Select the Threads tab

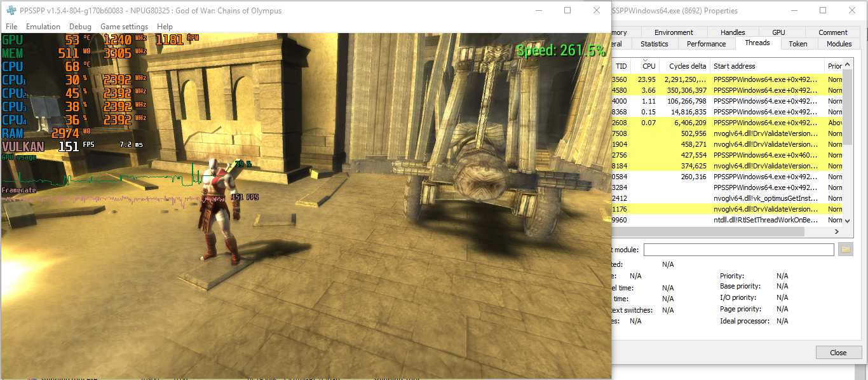tap(757, 43)
